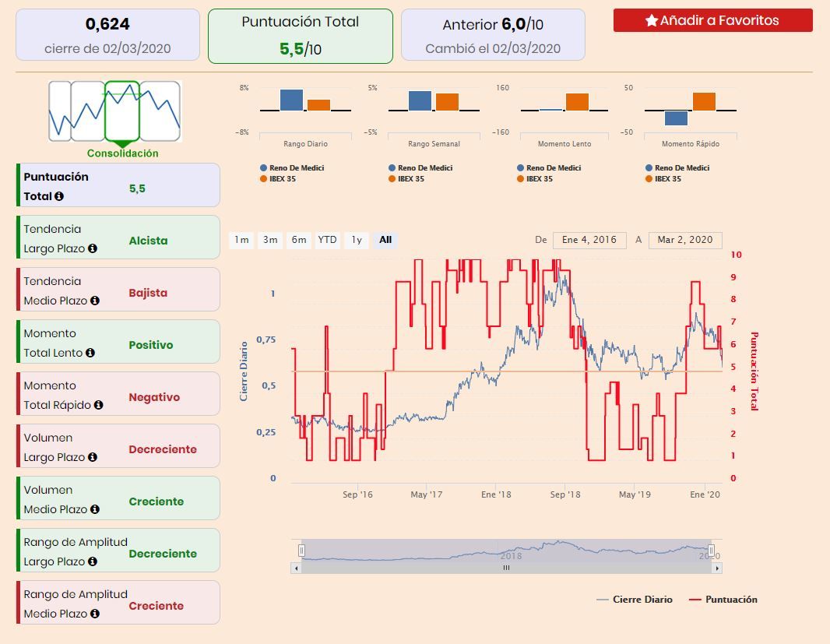
Task: Toggle Cierre Diario series in chart legend
Action: coord(634,600)
